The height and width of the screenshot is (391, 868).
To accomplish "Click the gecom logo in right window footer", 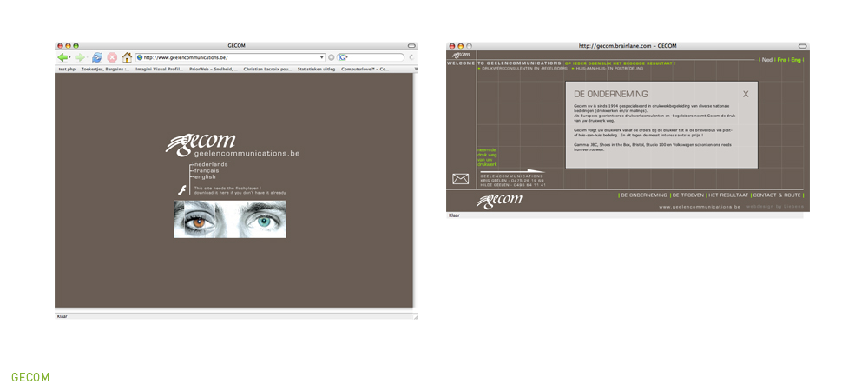I will tap(499, 201).
